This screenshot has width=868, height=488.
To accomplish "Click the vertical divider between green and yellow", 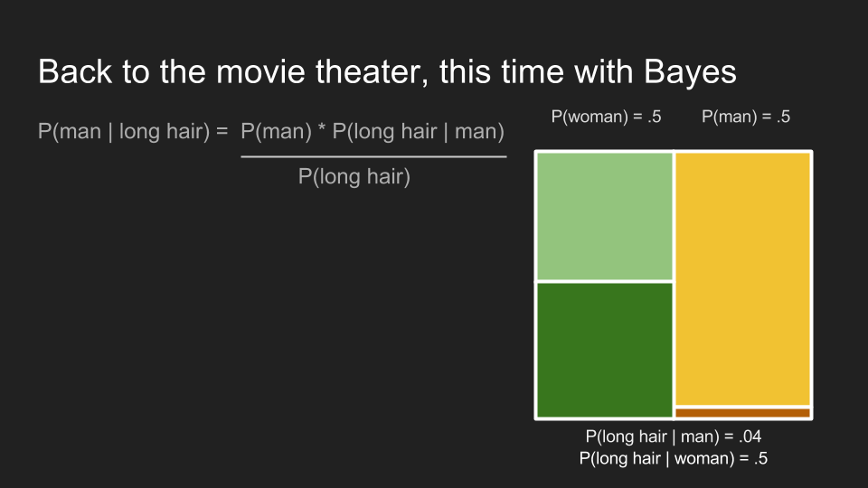I will pos(675,271).
